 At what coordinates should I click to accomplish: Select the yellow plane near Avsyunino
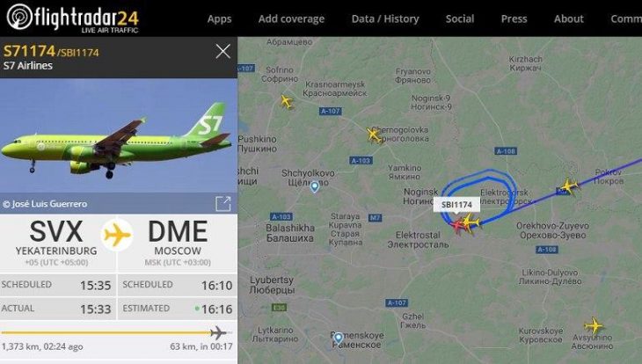click(594, 326)
